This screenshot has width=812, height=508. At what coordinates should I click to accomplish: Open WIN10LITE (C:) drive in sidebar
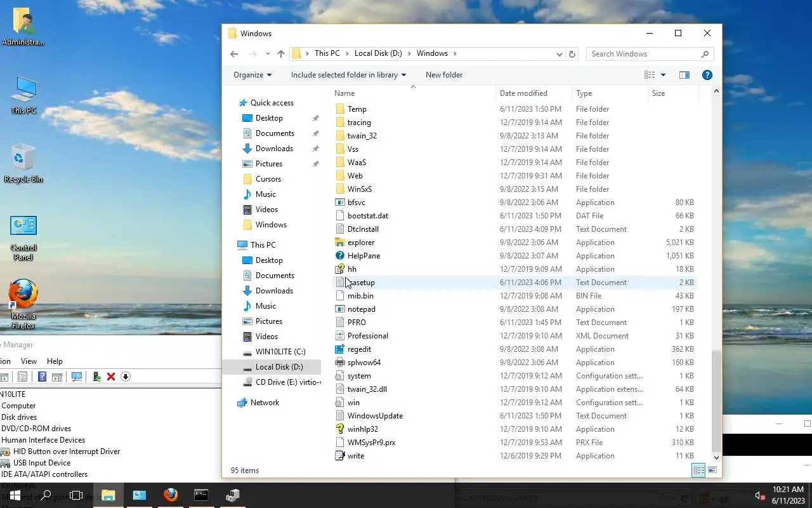pos(280,352)
